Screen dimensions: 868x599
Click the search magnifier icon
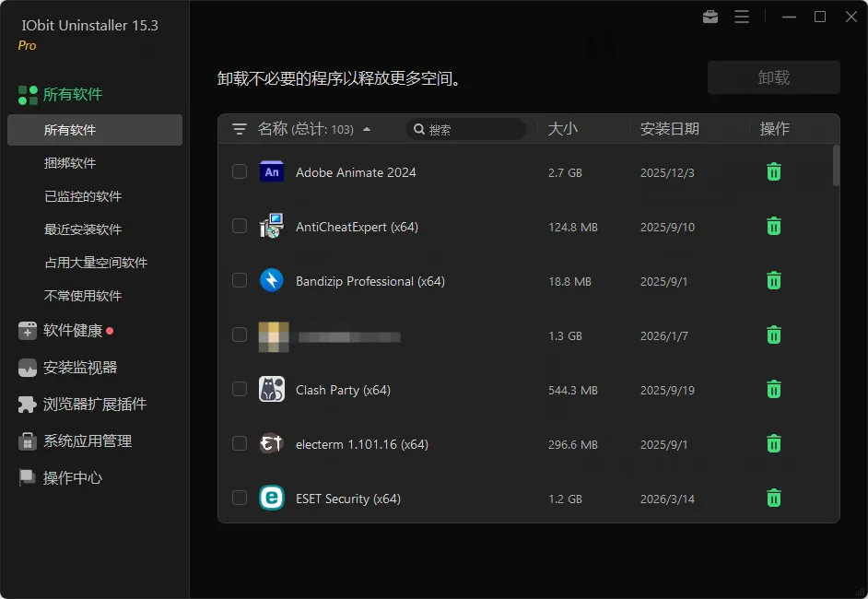(x=419, y=129)
